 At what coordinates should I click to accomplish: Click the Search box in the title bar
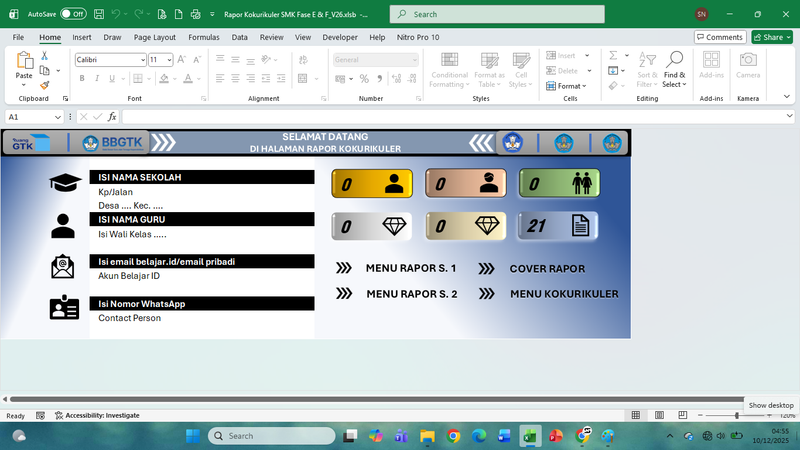click(x=497, y=14)
